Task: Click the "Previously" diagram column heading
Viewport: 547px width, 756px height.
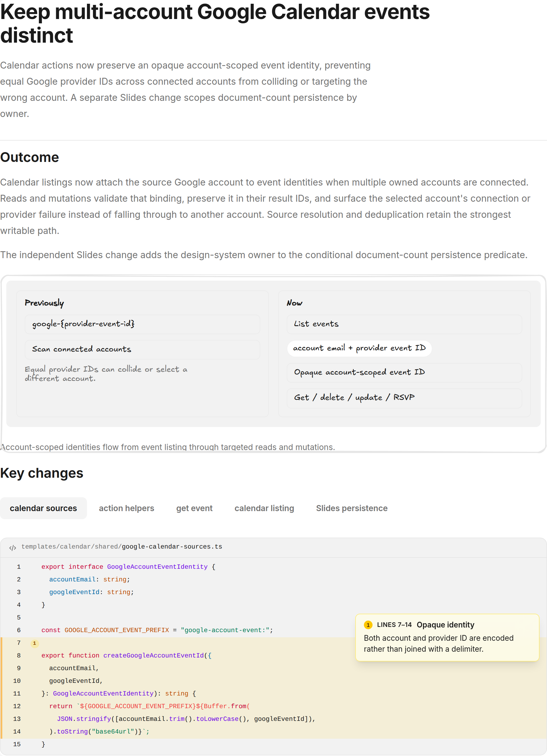Action: click(x=44, y=303)
